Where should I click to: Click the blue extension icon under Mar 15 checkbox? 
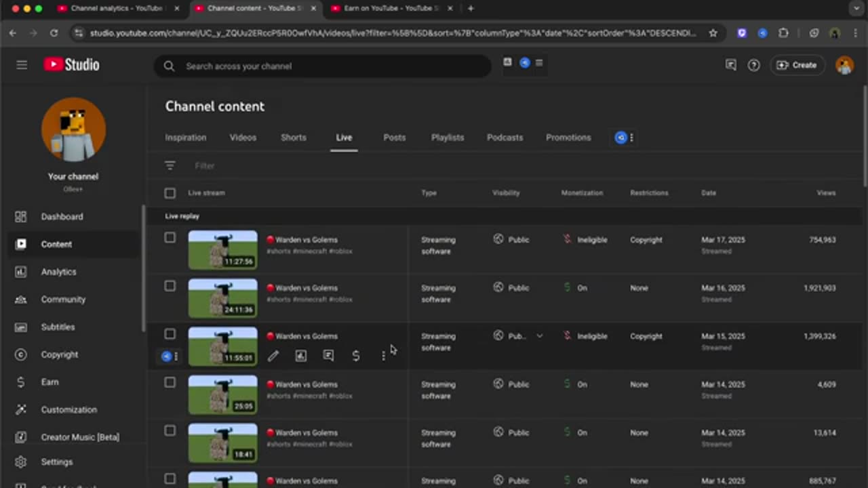(x=167, y=356)
